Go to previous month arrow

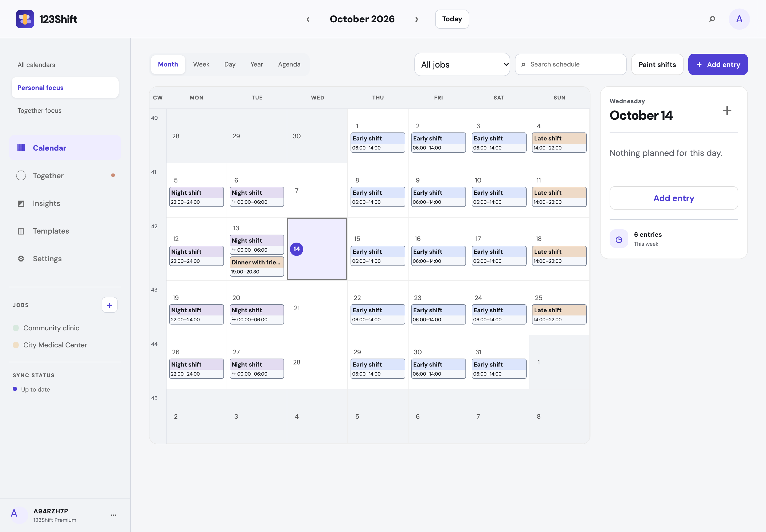point(308,19)
